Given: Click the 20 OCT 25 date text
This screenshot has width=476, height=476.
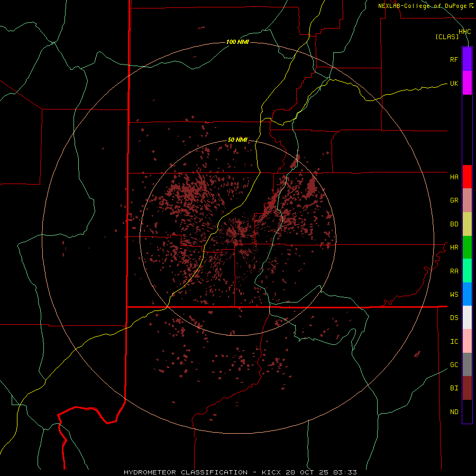Looking at the screenshot, I should click(x=307, y=472).
